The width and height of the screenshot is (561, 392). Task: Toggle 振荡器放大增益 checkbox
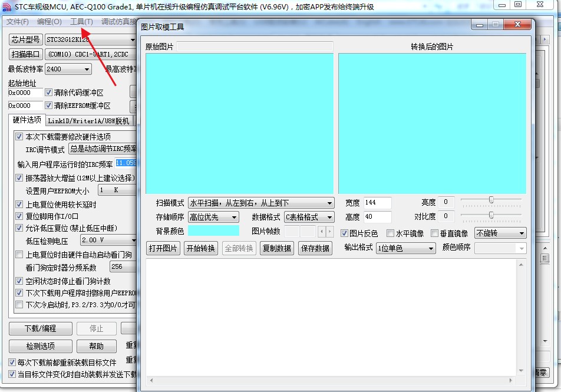pyautogui.click(x=19, y=177)
